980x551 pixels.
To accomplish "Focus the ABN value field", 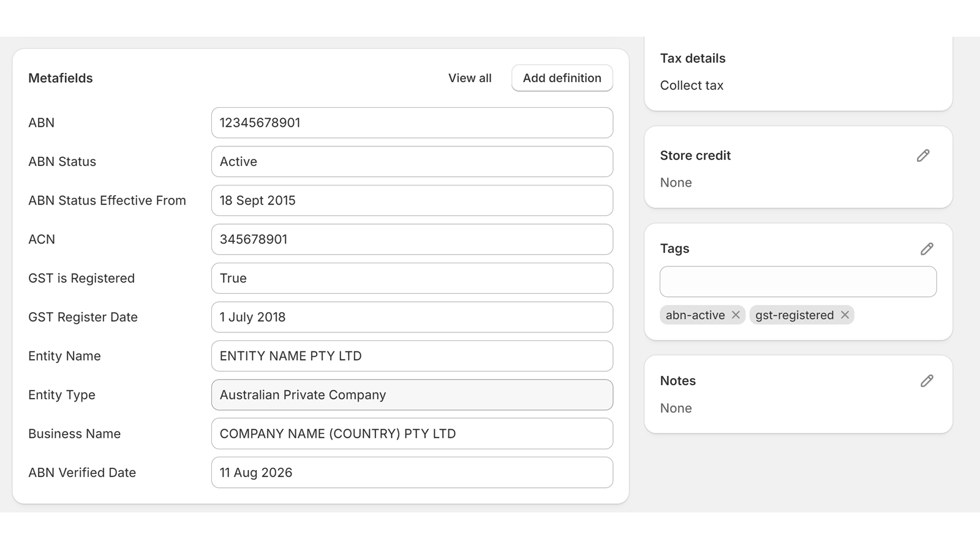I will [x=412, y=122].
